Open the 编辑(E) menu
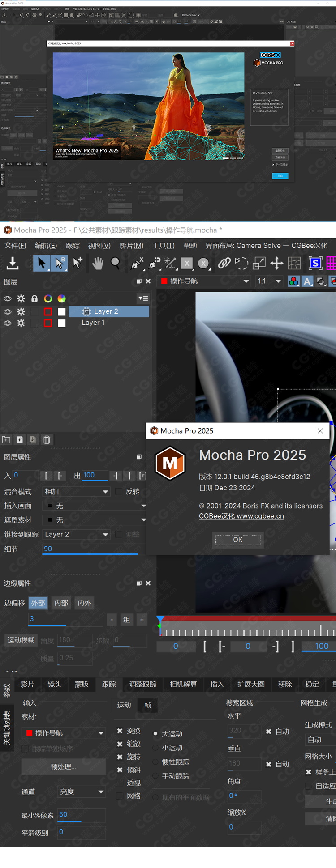Viewport: 336px width, 868px height. (x=46, y=246)
